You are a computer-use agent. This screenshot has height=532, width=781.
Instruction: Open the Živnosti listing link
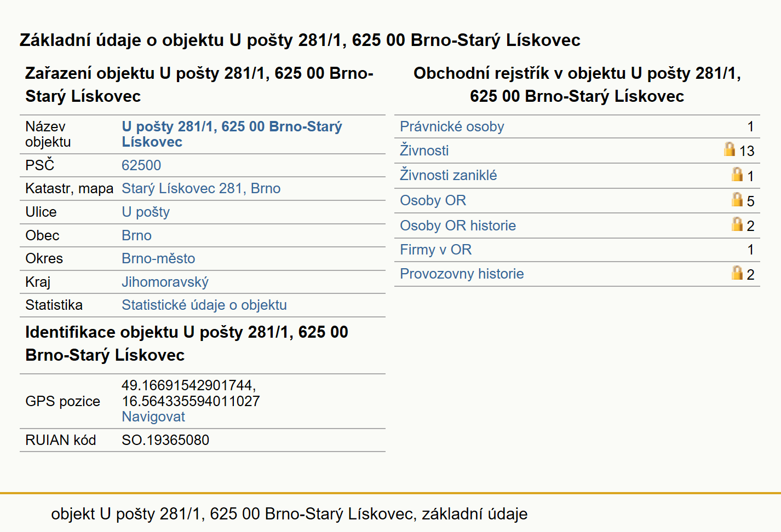424,151
